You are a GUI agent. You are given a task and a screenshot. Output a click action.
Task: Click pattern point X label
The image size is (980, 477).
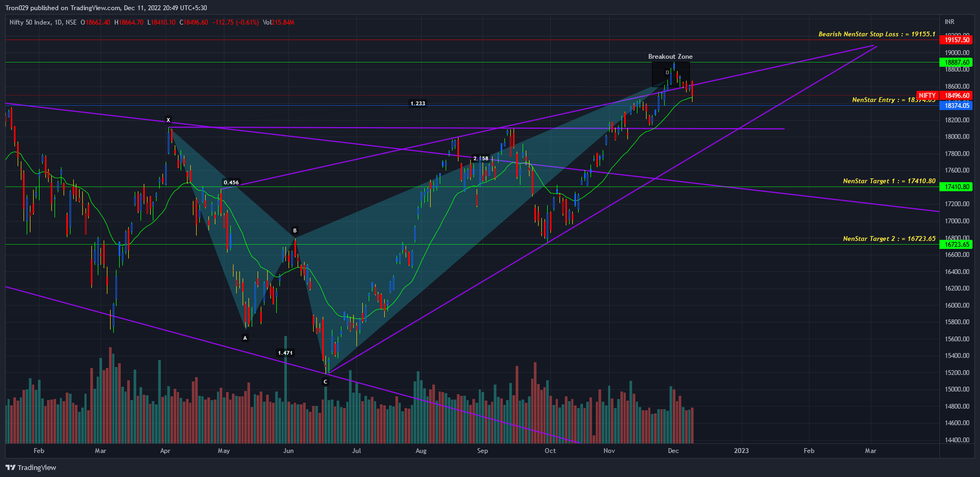click(x=168, y=120)
